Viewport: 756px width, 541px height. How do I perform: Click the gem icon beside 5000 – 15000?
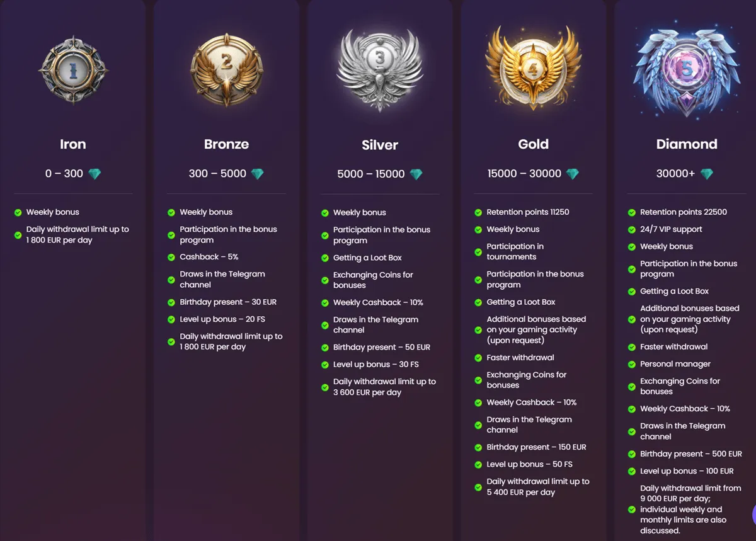click(416, 174)
